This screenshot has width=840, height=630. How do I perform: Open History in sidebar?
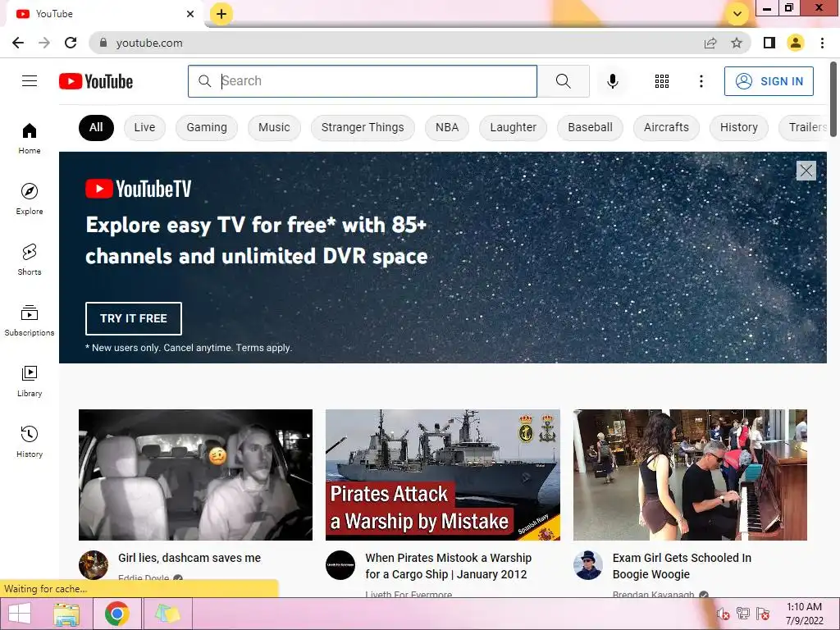(x=30, y=442)
